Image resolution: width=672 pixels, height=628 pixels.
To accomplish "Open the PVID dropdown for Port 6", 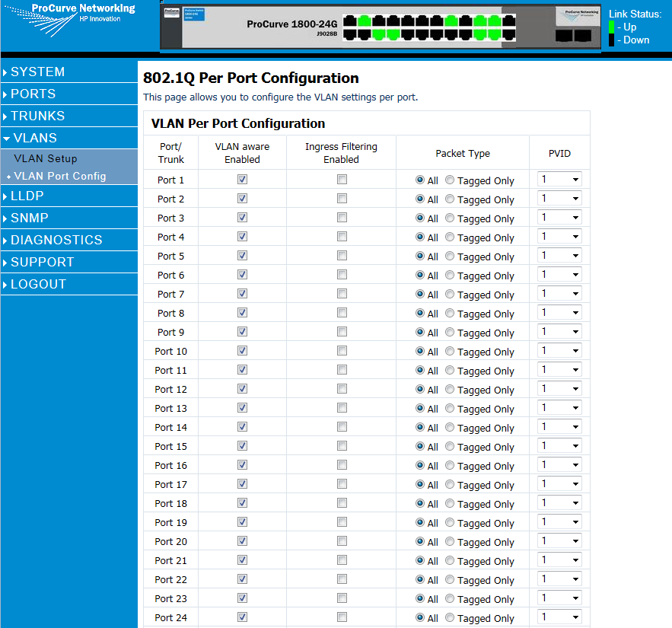I will click(x=559, y=274).
